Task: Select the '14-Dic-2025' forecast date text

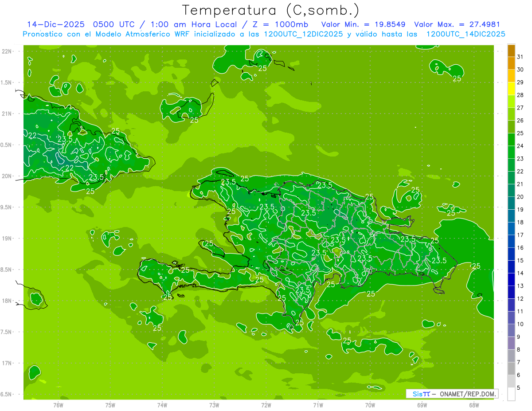Action: 55,24
